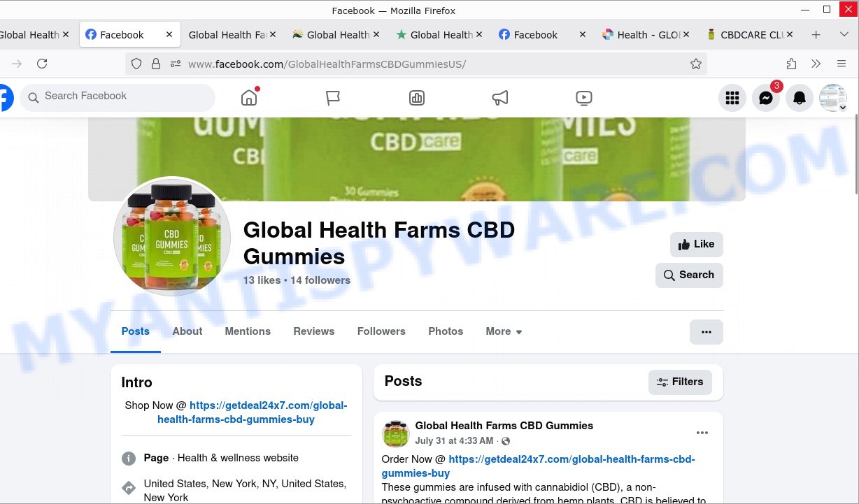
Task: Open post Filters
Action: (x=680, y=382)
